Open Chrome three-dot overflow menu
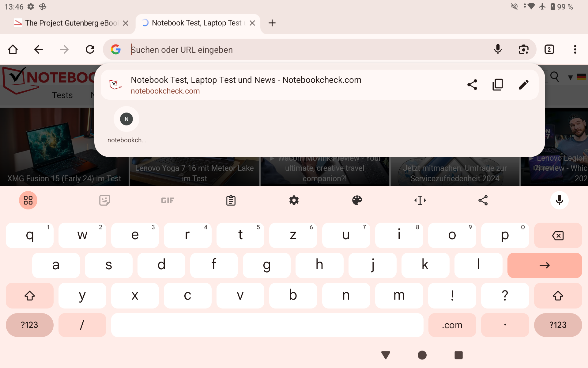 click(575, 49)
